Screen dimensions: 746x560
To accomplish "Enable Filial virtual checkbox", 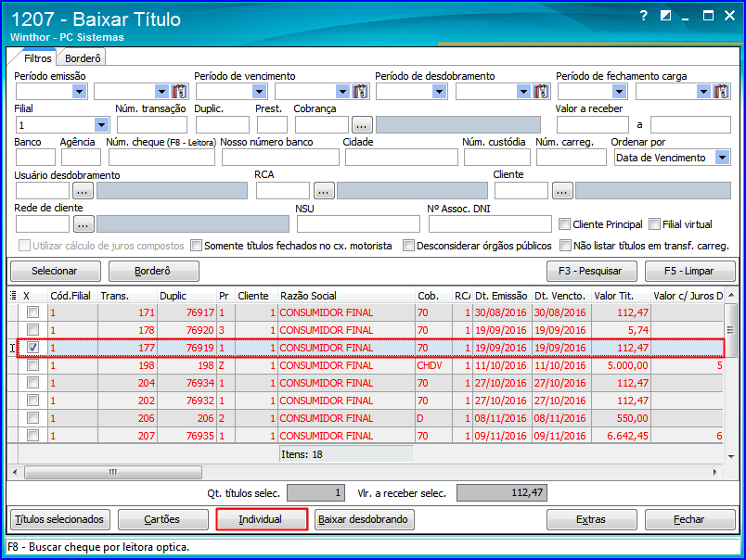I will pos(655,223).
